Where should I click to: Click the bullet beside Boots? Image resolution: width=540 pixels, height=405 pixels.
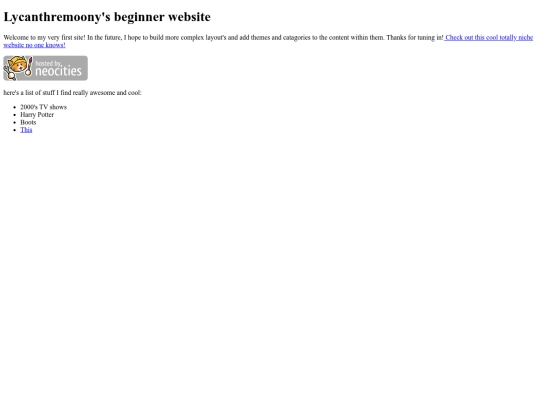coord(15,122)
